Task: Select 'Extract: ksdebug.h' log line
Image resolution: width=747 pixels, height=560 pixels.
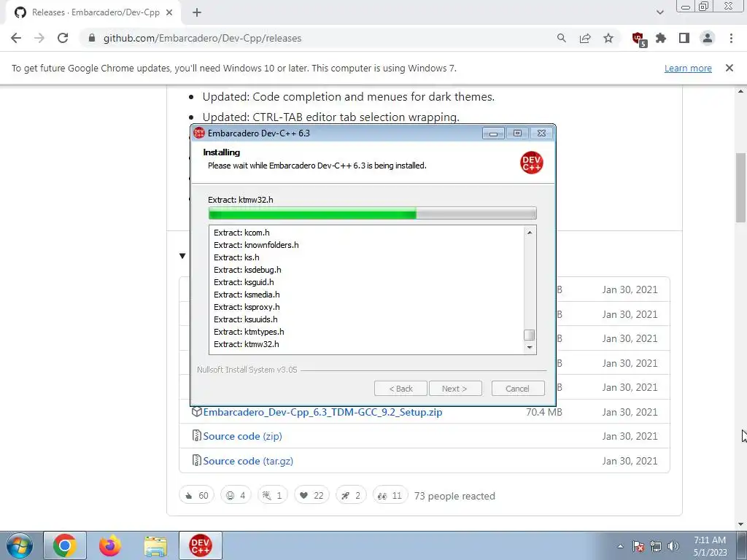Action: tap(247, 270)
